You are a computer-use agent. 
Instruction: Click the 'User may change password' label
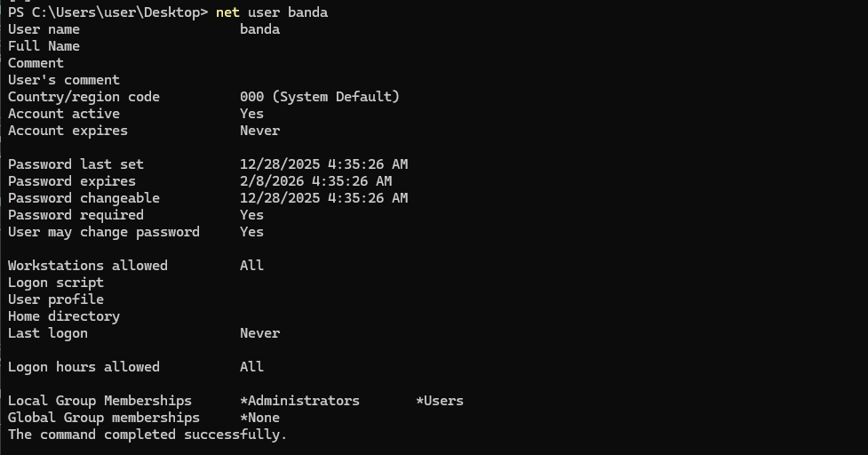[104, 232]
